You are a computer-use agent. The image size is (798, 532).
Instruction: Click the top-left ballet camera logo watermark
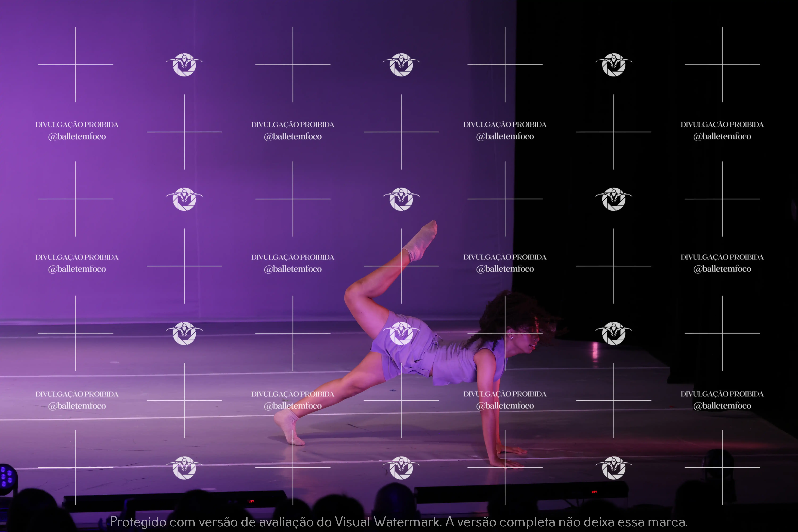pyautogui.click(x=184, y=65)
